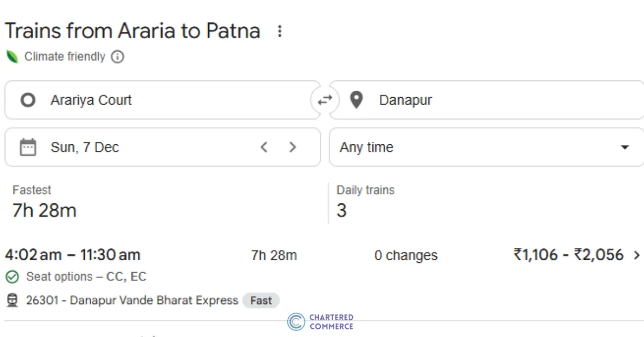Click the Arariya Court departure field

click(91, 99)
